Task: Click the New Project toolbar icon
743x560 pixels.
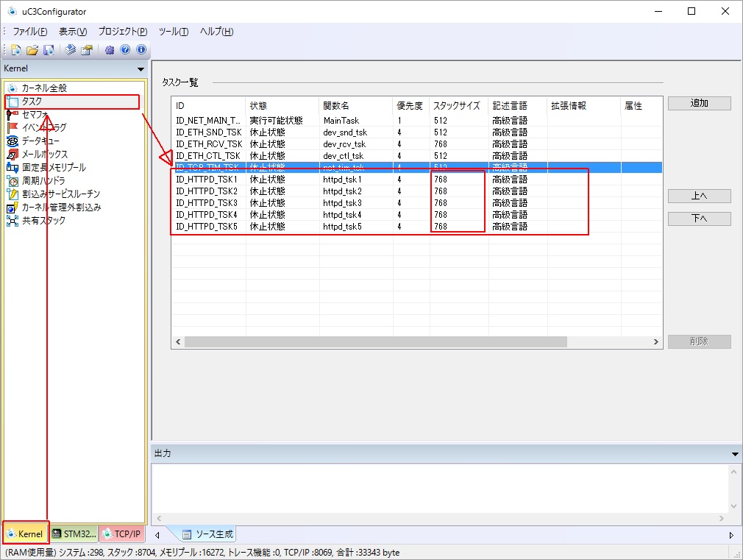Action: [x=15, y=50]
